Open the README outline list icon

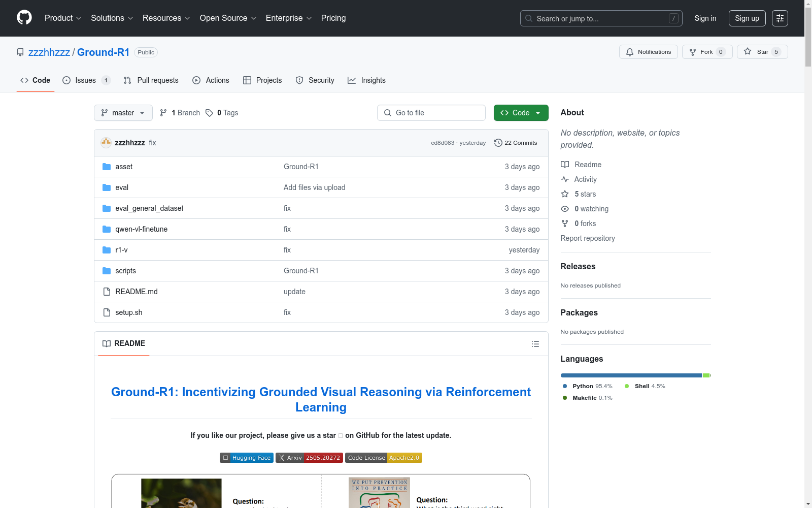click(x=535, y=344)
